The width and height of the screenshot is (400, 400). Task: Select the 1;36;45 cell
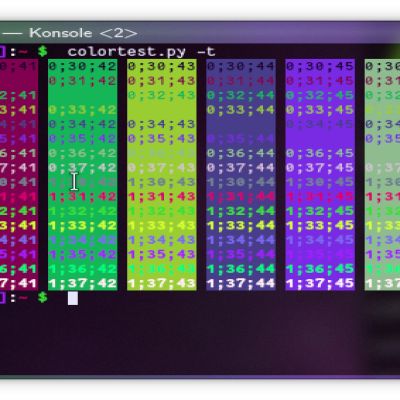coord(320,269)
